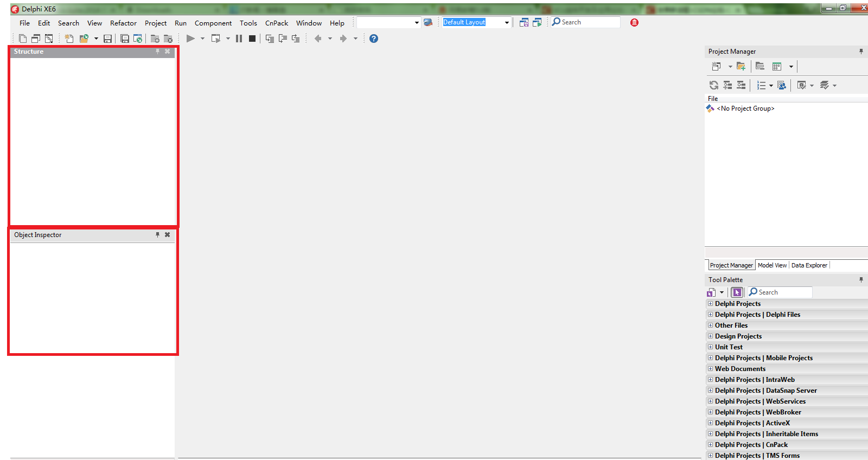Image resolution: width=868 pixels, height=460 pixels.
Task: Expand the Open recent files arrow
Action: [x=96, y=39]
